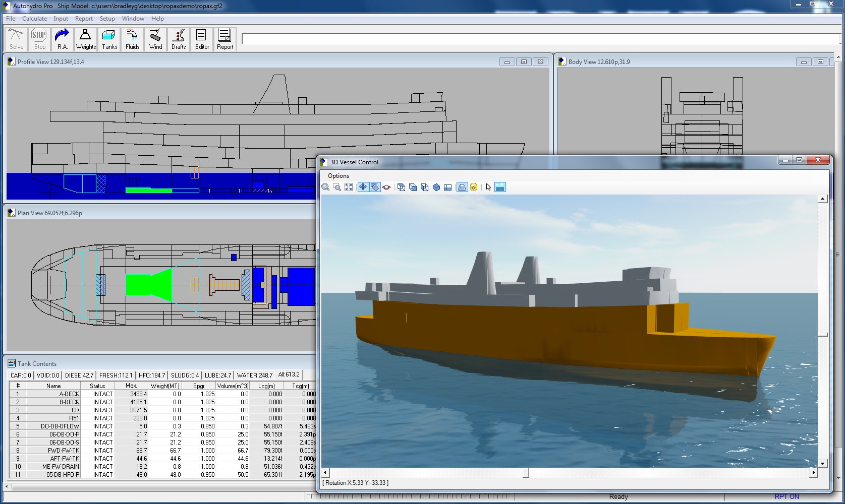This screenshot has height=504, width=845.
Task: Open the Input menu
Action: pos(61,19)
